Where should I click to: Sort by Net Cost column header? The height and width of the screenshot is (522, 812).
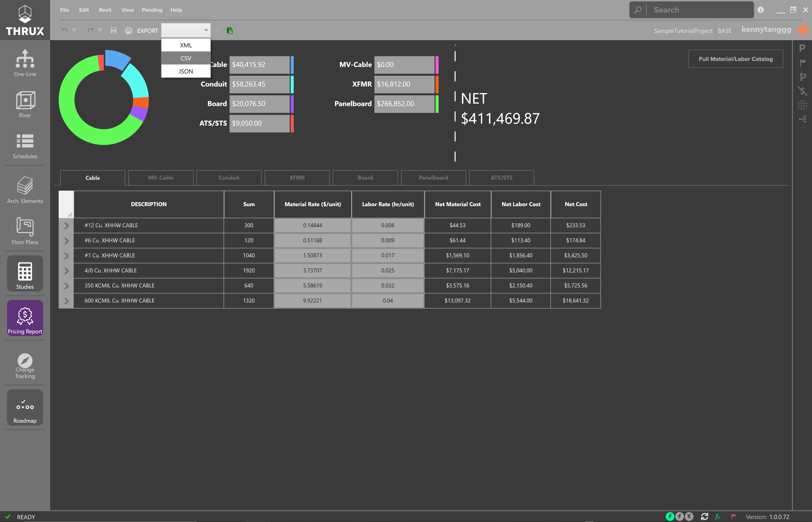pos(576,204)
